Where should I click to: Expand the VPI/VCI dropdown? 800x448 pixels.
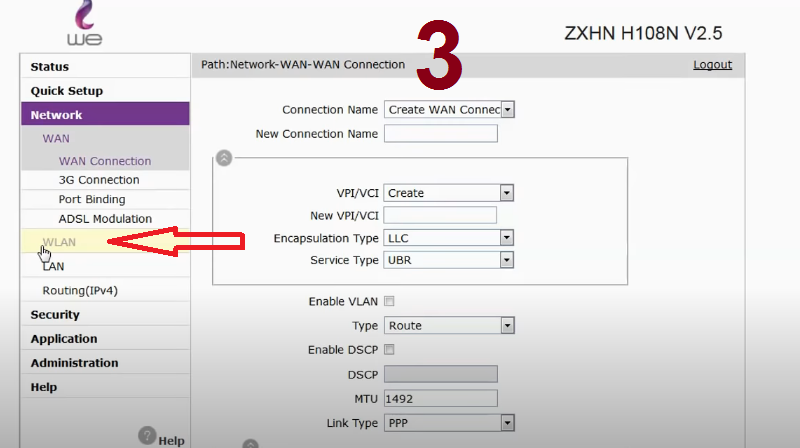tap(448, 193)
